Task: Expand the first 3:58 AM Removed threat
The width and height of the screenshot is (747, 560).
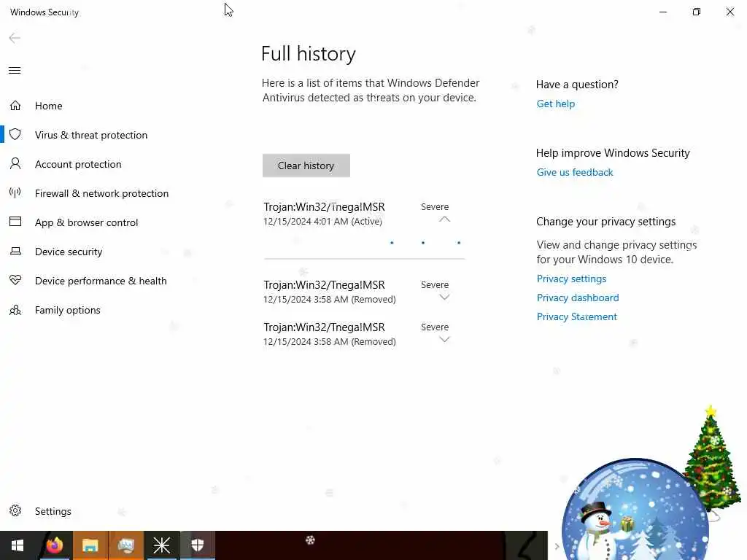Action: (444, 297)
